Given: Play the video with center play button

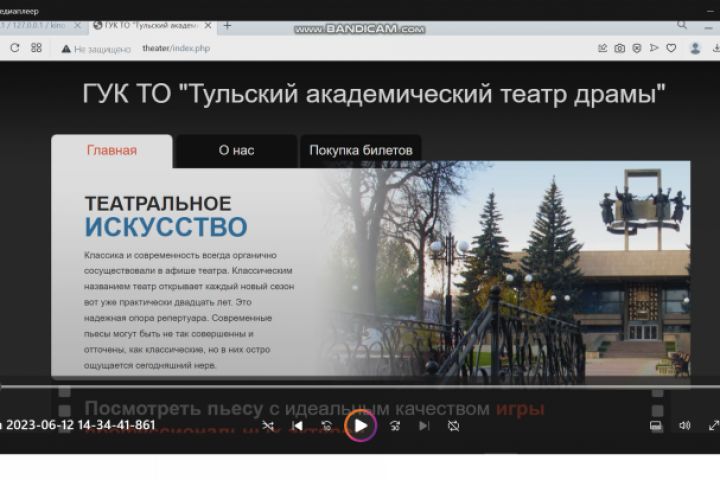Looking at the screenshot, I should click(360, 426).
